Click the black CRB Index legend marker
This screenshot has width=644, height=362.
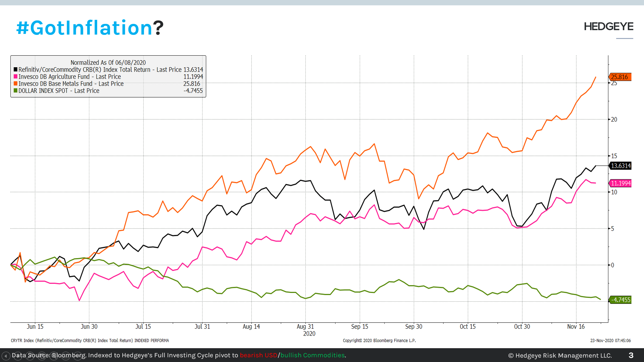(15, 69)
